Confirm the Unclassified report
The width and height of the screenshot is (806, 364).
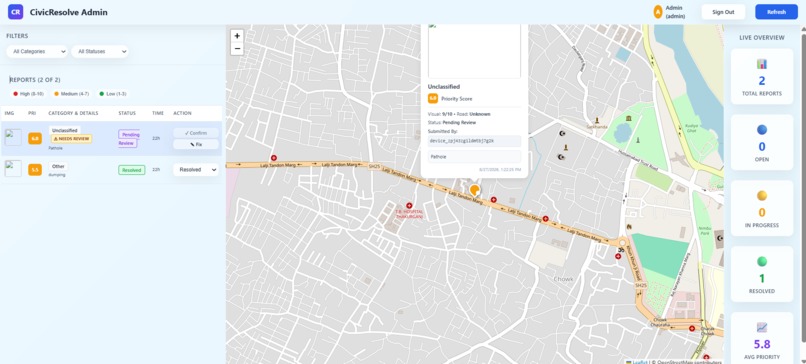pos(196,133)
